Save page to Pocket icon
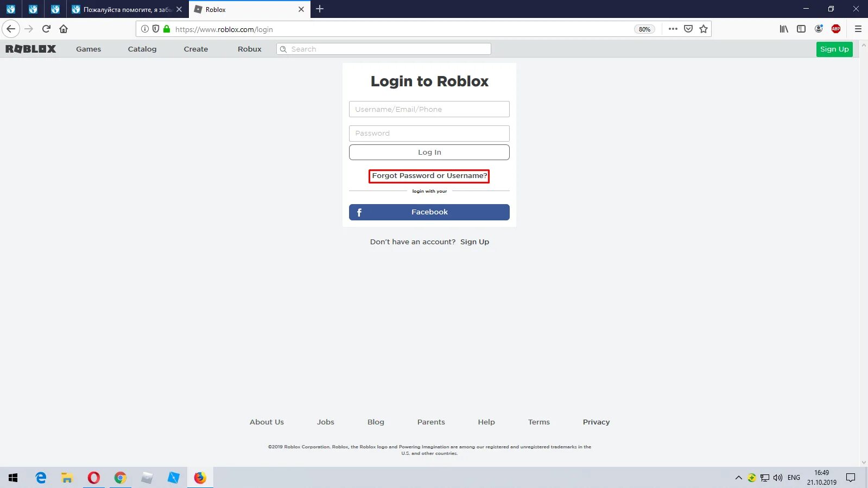This screenshot has height=488, width=868. click(x=688, y=29)
